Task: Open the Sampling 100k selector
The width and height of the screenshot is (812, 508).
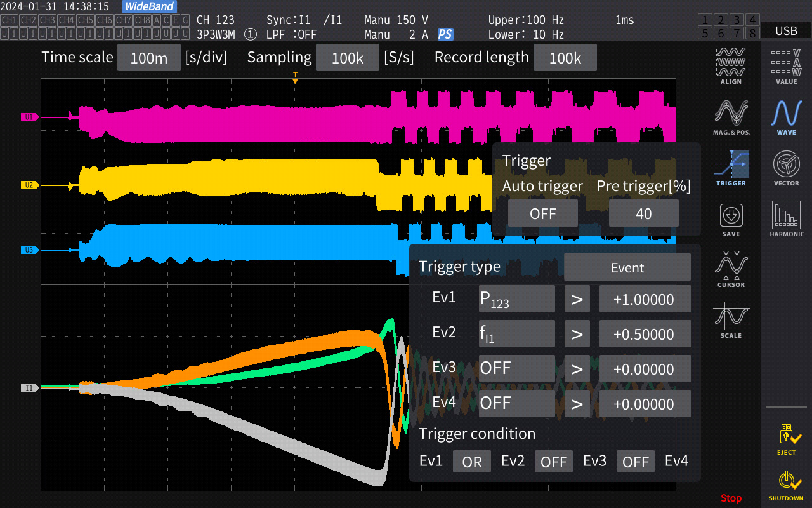Action: click(348, 58)
